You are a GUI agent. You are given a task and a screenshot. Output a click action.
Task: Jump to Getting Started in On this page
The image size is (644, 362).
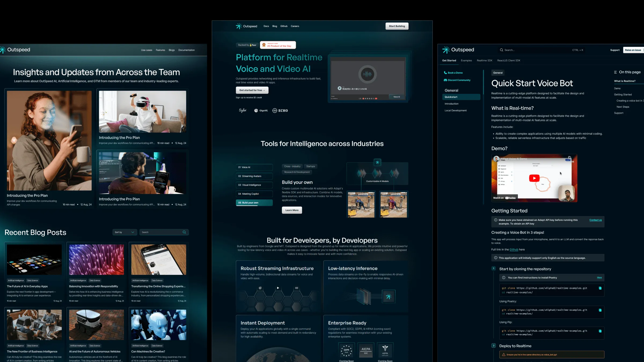[x=623, y=95]
